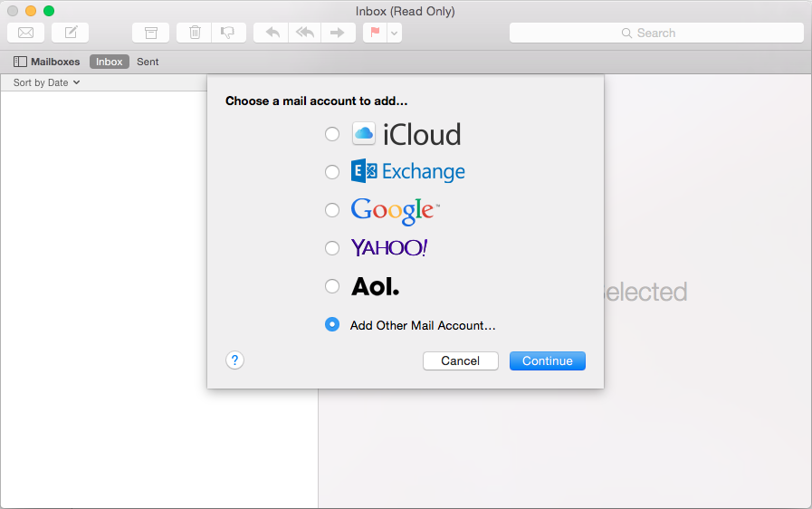Archive the selected message
812x509 pixels.
pyautogui.click(x=150, y=33)
